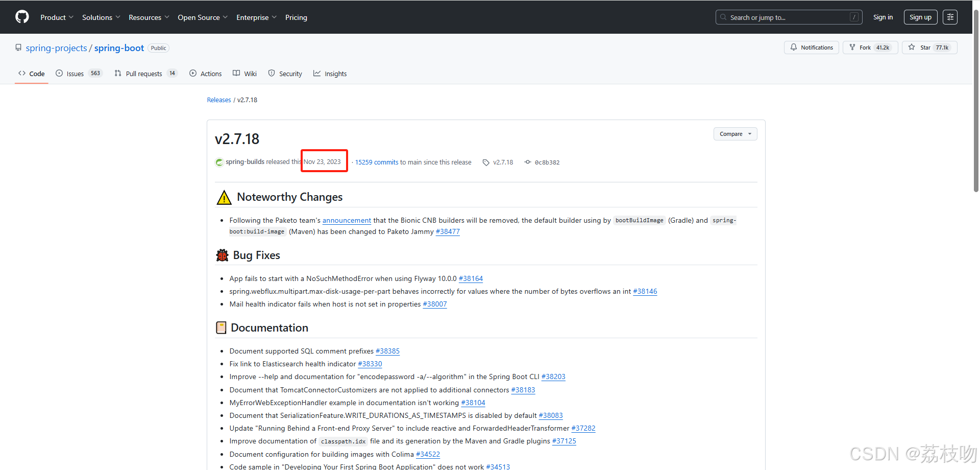Open the fork count 41.2k
The height and width of the screenshot is (470, 980).
click(x=883, y=48)
